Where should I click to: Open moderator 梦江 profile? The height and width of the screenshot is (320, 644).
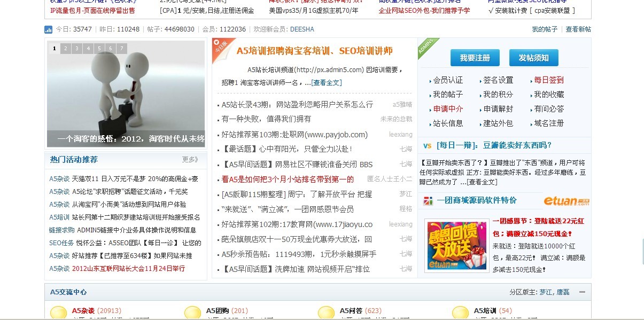tap(546, 292)
